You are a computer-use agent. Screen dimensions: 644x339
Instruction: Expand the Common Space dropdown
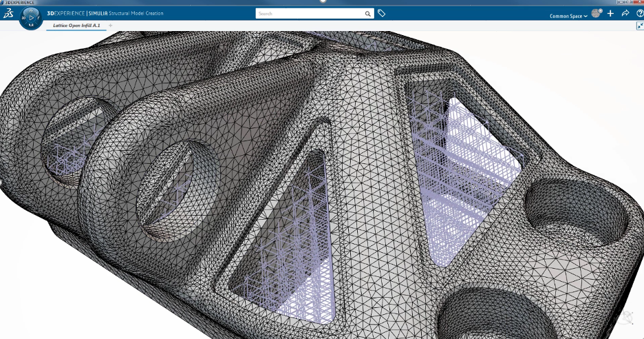tap(568, 16)
